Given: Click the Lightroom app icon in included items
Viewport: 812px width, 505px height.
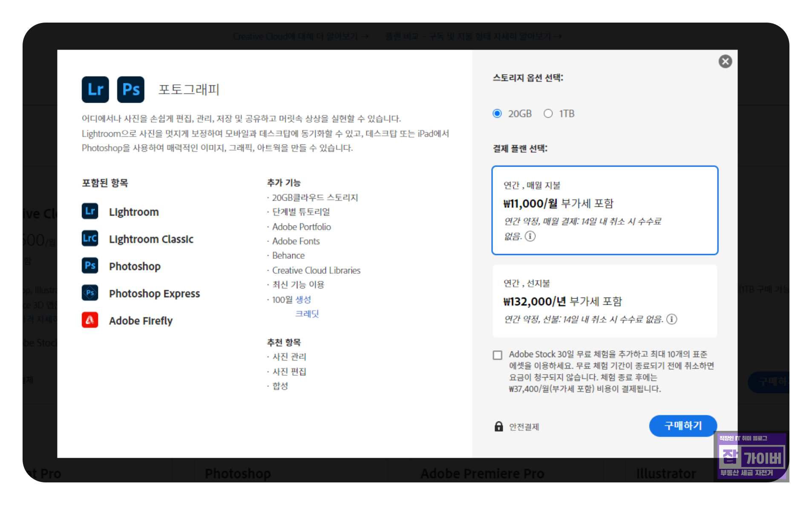Looking at the screenshot, I should [90, 211].
